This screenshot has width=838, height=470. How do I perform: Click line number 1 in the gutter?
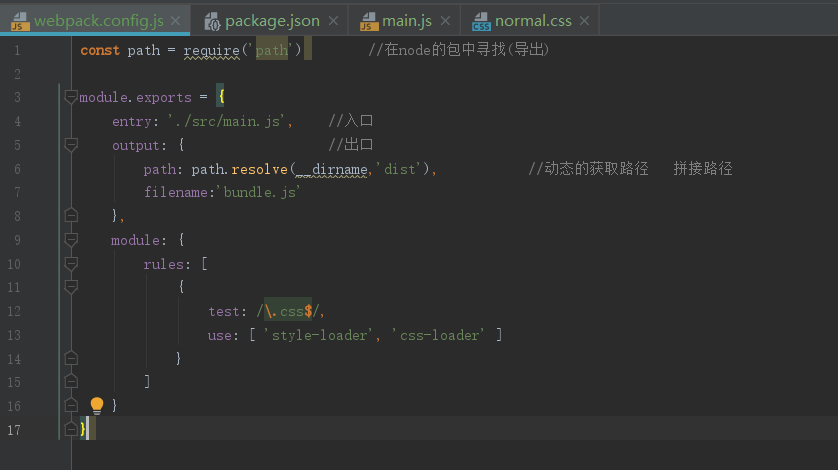coord(17,51)
